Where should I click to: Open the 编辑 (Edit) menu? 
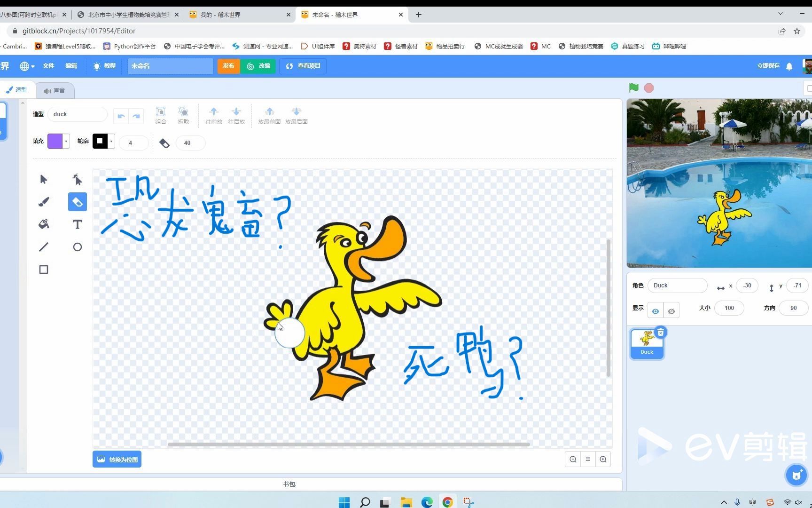tap(71, 66)
